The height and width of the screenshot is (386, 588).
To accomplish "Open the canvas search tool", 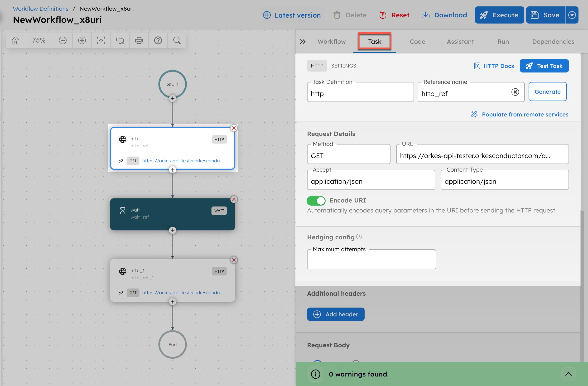I will [x=177, y=40].
